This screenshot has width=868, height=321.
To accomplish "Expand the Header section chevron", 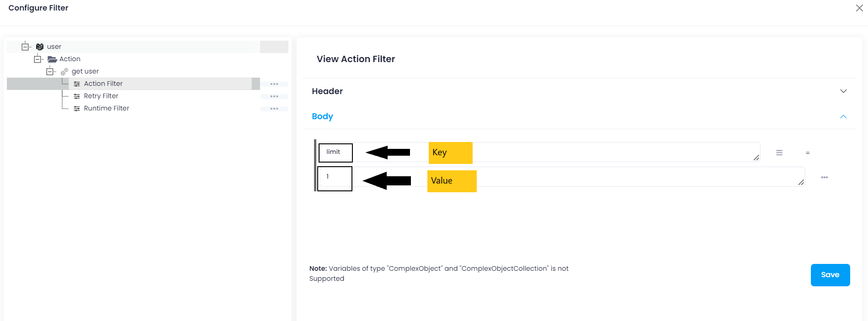I will pyautogui.click(x=843, y=91).
